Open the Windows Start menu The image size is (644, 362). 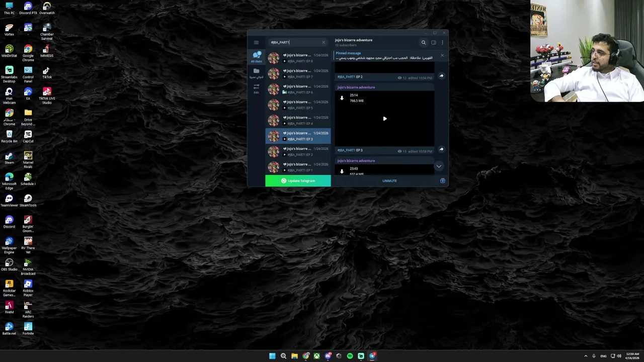pyautogui.click(x=272, y=356)
